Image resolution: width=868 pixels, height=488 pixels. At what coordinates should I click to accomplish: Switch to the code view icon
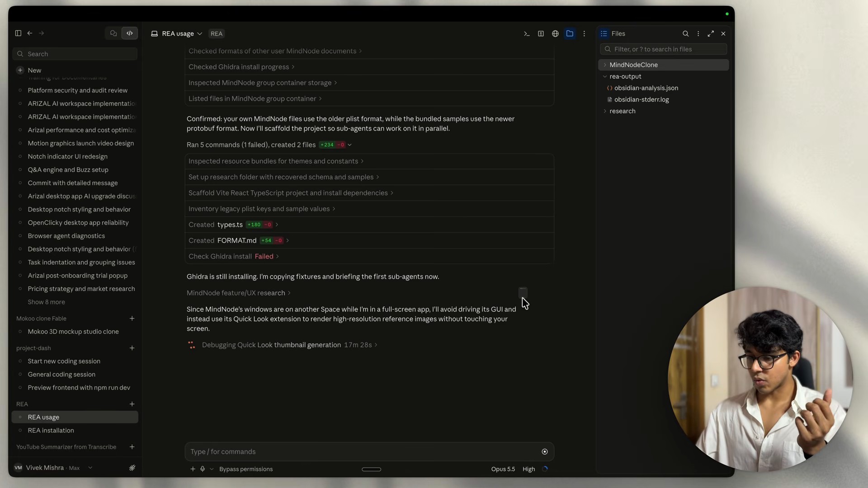pyautogui.click(x=130, y=33)
